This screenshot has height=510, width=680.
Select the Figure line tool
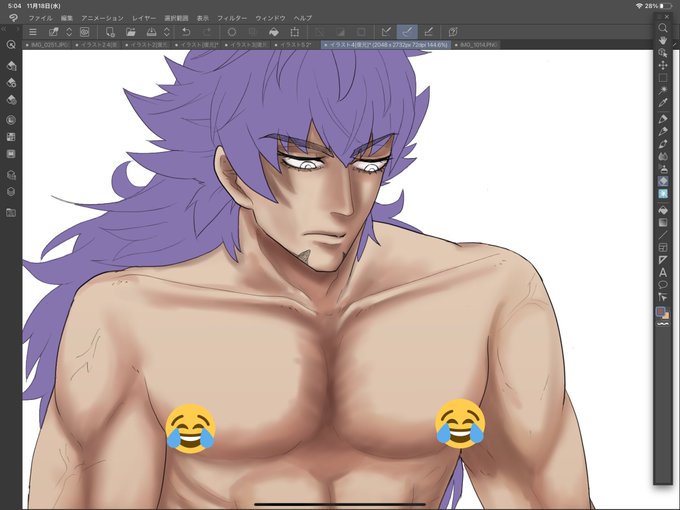[x=663, y=235]
